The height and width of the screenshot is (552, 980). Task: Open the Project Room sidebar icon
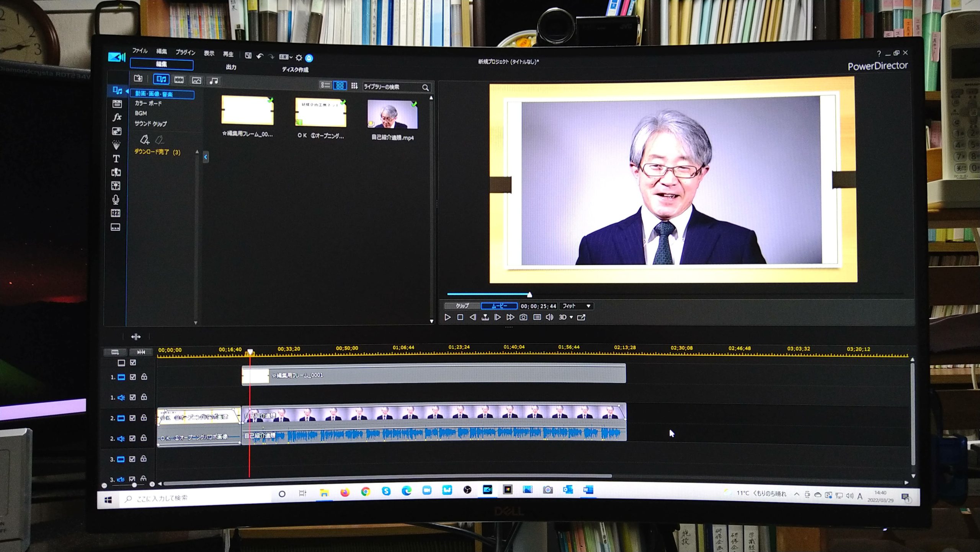(117, 104)
